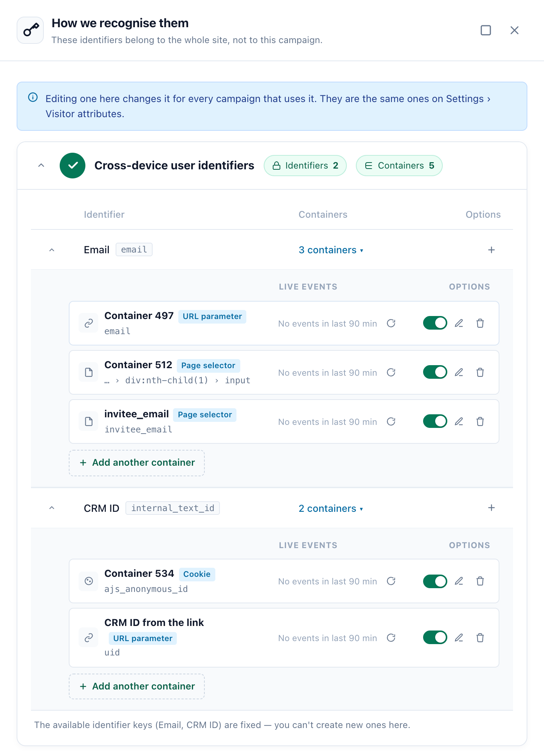Click the plus icon in the CRM ID row
544x756 pixels.
[x=491, y=508]
